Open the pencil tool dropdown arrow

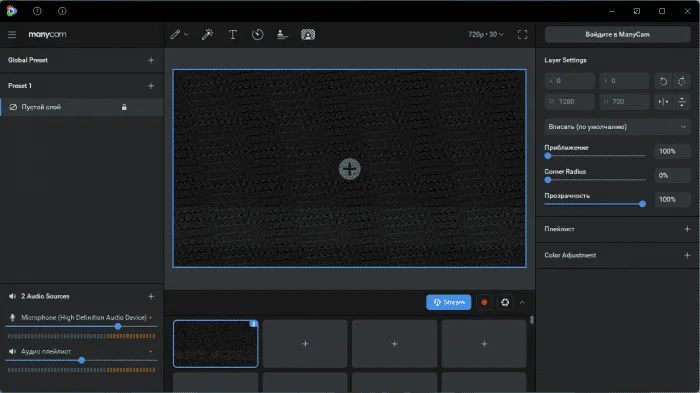(x=186, y=34)
